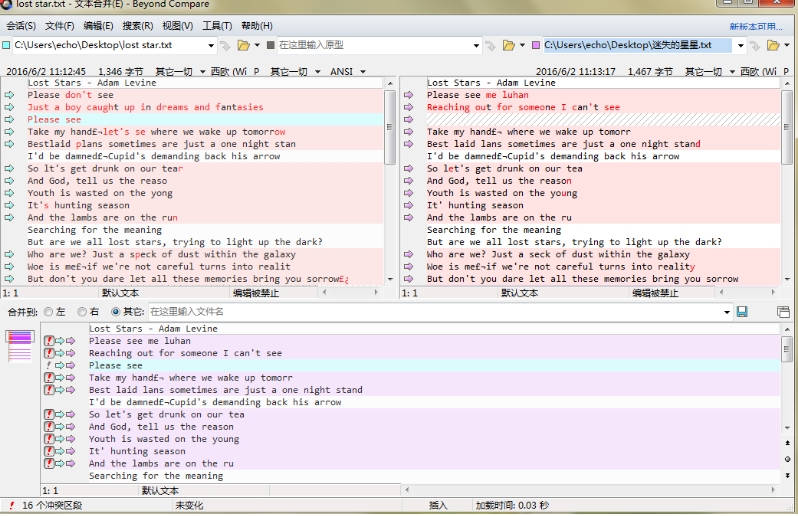798x516 pixels.
Task: Click the save output file floppy icon
Action: (742, 311)
